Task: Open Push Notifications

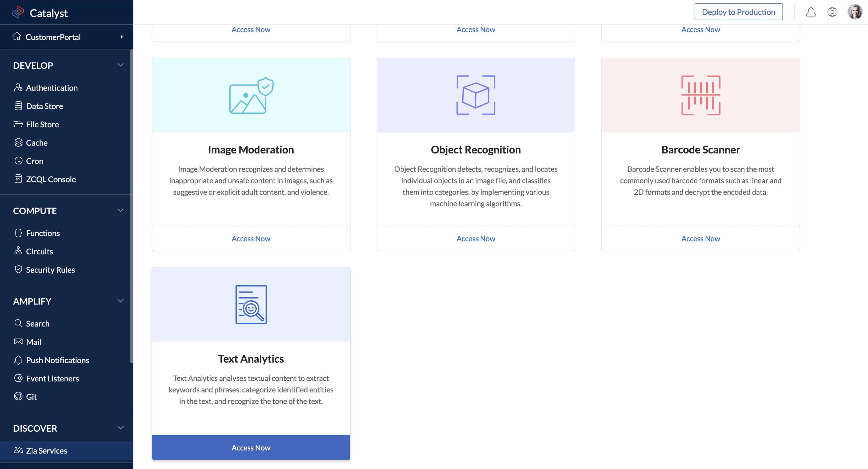Action: (x=58, y=360)
